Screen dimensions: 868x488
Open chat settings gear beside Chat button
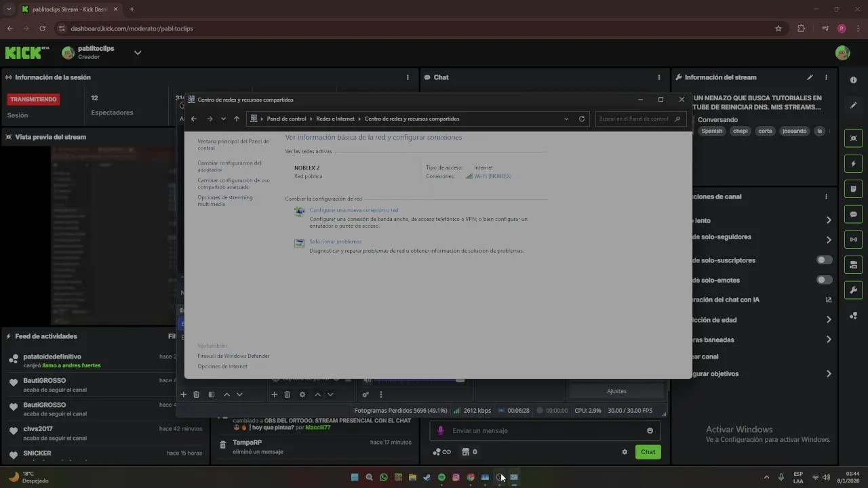[x=625, y=452]
